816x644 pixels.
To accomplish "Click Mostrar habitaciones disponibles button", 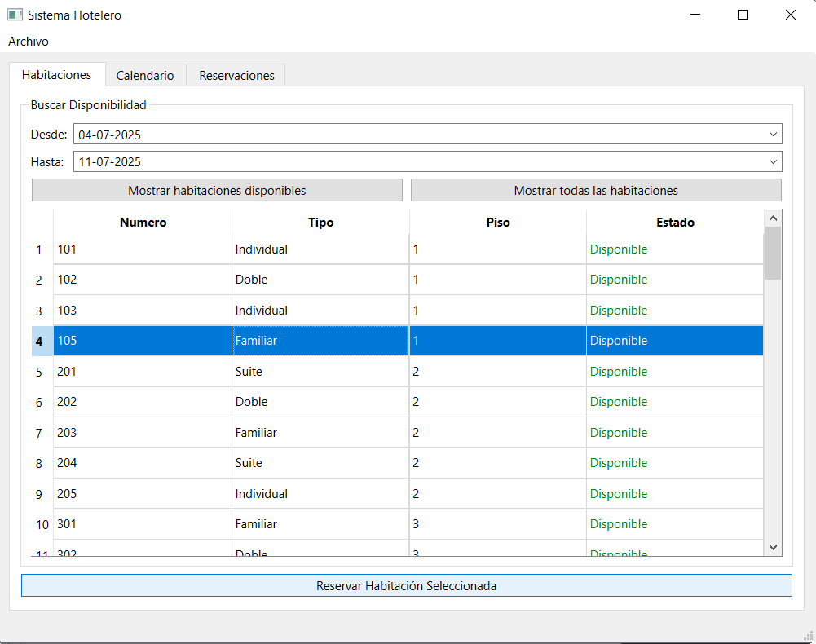I will (x=217, y=190).
